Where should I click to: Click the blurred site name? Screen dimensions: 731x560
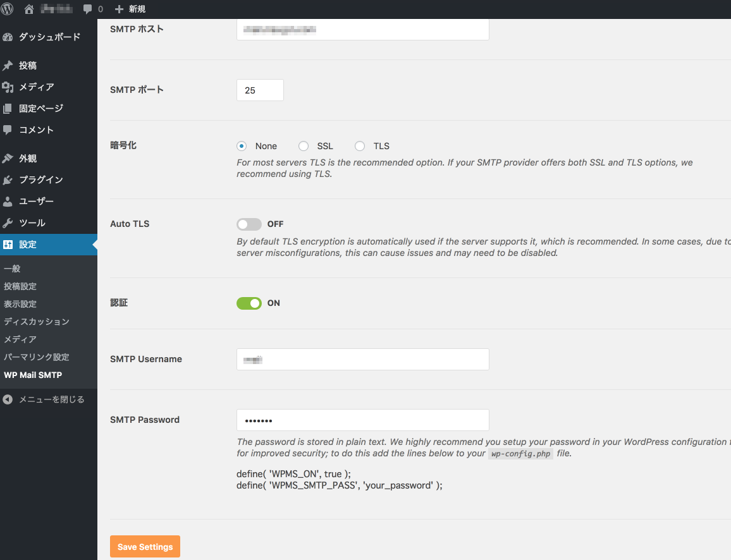coord(56,9)
